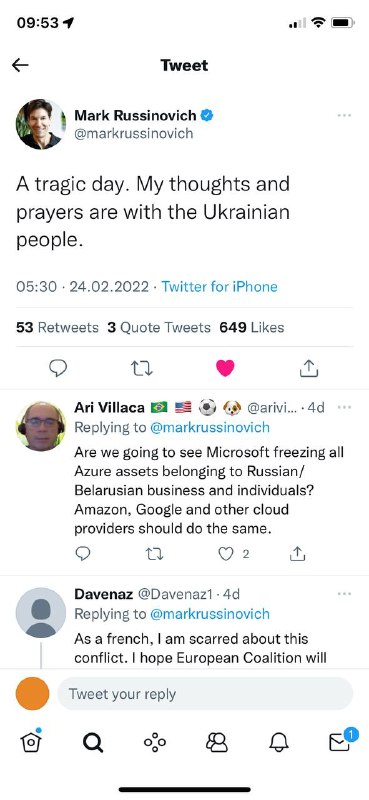
Task: Open the Search tab
Action: (x=92, y=743)
